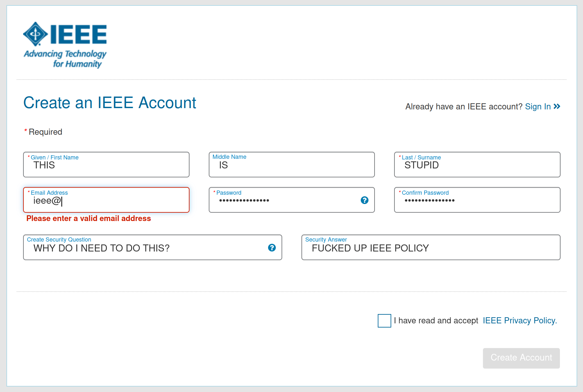Viewport: 583px width, 392px height.
Task: Select the Middle Name input field
Action: pos(291,165)
